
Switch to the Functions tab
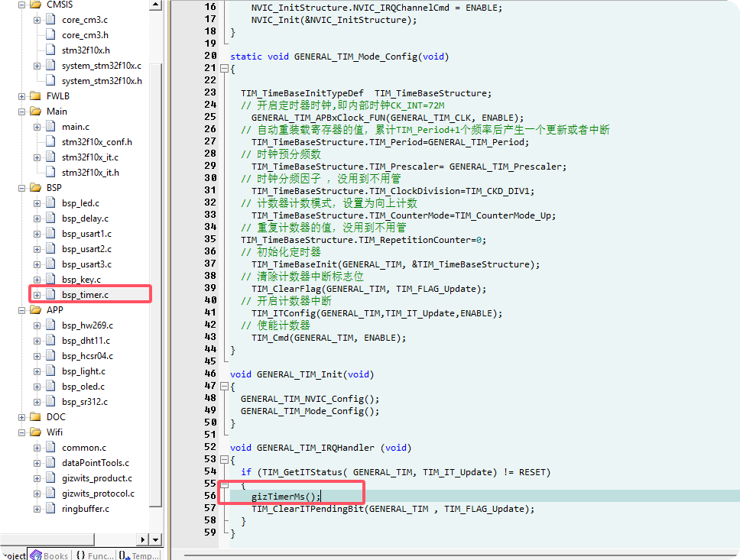(94, 555)
